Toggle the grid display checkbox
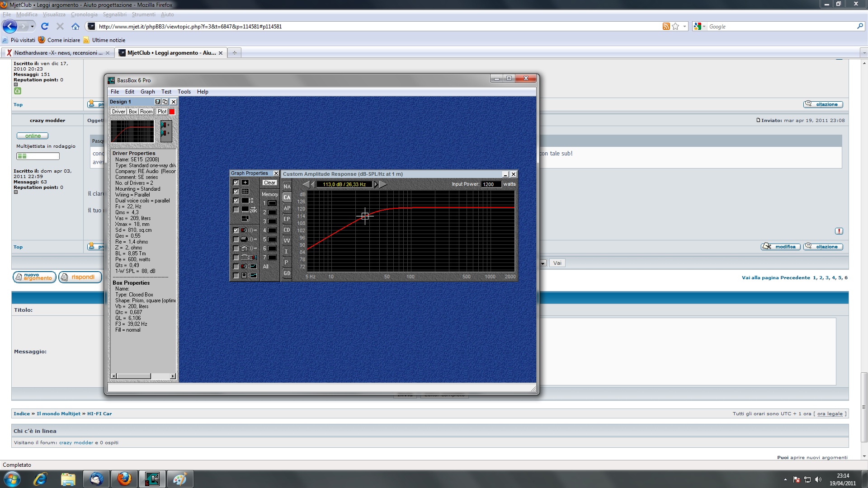Screen dimensions: 868x488 (236, 192)
